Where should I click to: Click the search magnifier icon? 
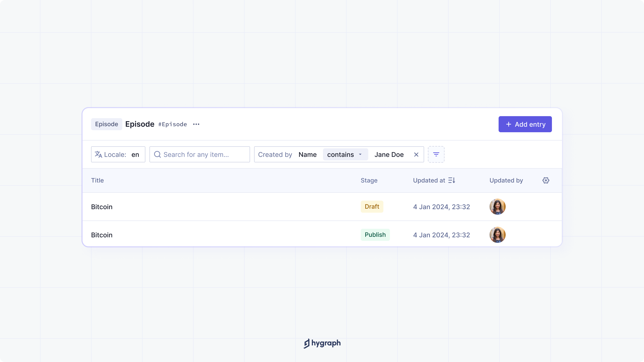coord(157,154)
